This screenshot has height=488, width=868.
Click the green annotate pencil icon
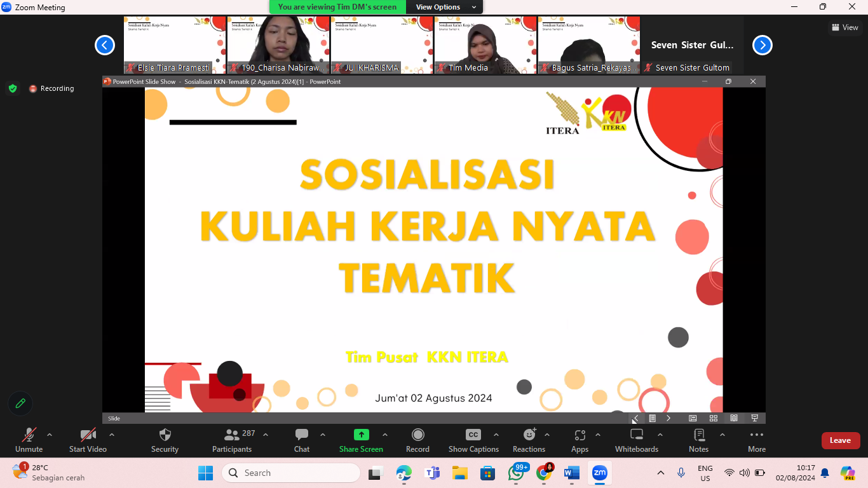[20, 403]
